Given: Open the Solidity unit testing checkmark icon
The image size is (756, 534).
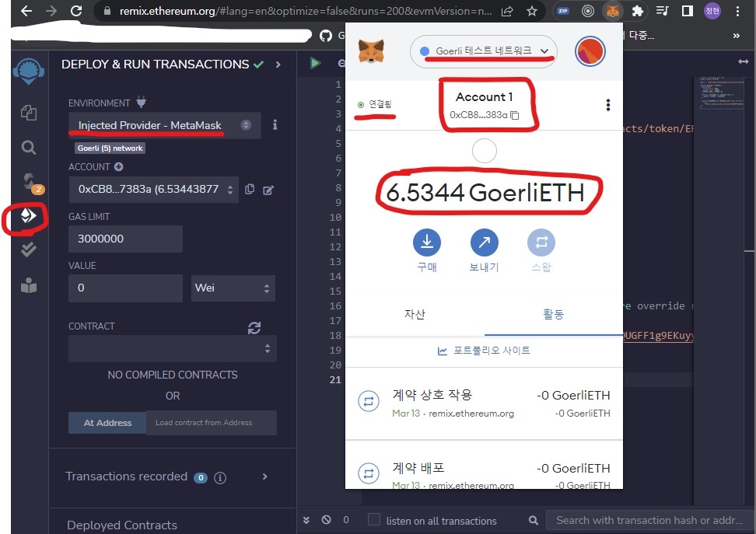Looking at the screenshot, I should (29, 250).
